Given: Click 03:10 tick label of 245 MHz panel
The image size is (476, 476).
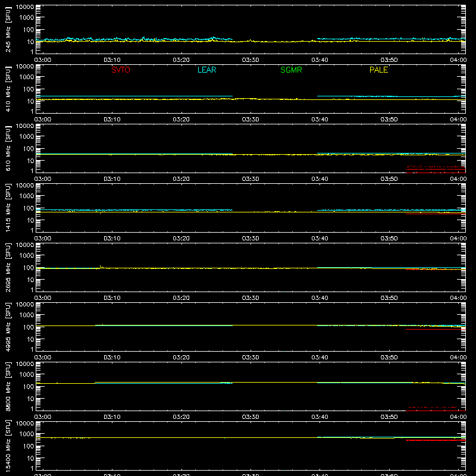Looking at the screenshot, I should click(x=112, y=60).
